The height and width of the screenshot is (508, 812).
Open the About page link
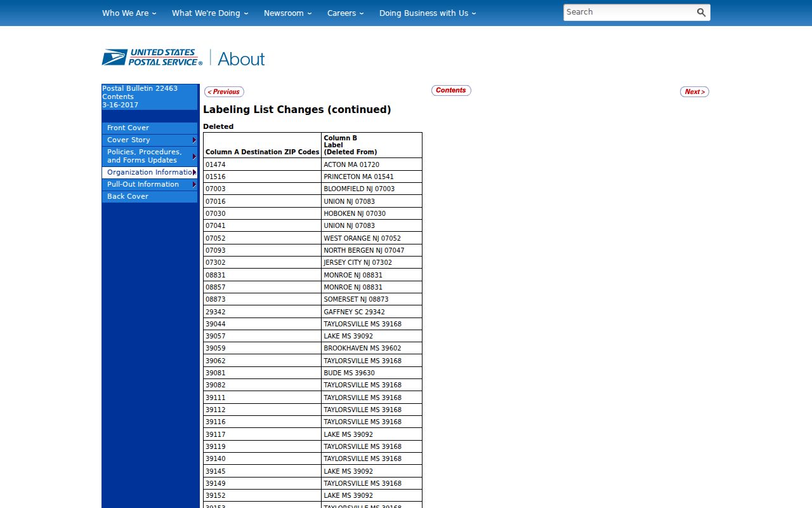click(x=241, y=58)
